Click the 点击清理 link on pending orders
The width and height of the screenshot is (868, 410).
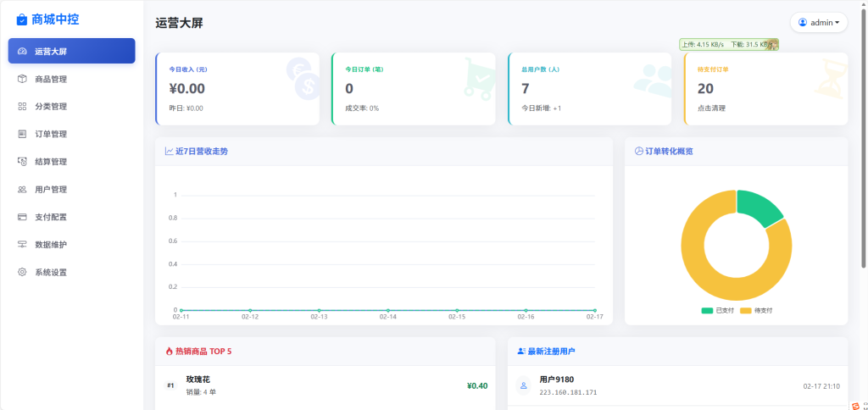tap(710, 108)
